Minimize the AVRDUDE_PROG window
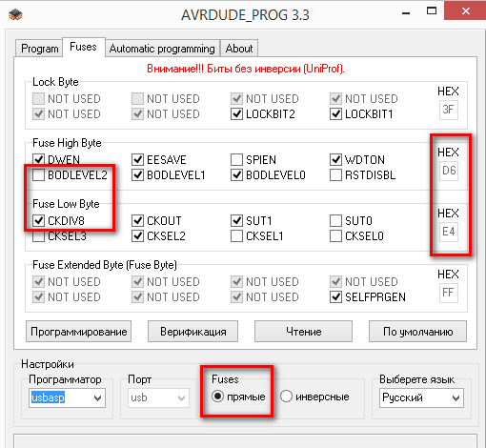The width and height of the screenshot is (486, 448). click(406, 12)
